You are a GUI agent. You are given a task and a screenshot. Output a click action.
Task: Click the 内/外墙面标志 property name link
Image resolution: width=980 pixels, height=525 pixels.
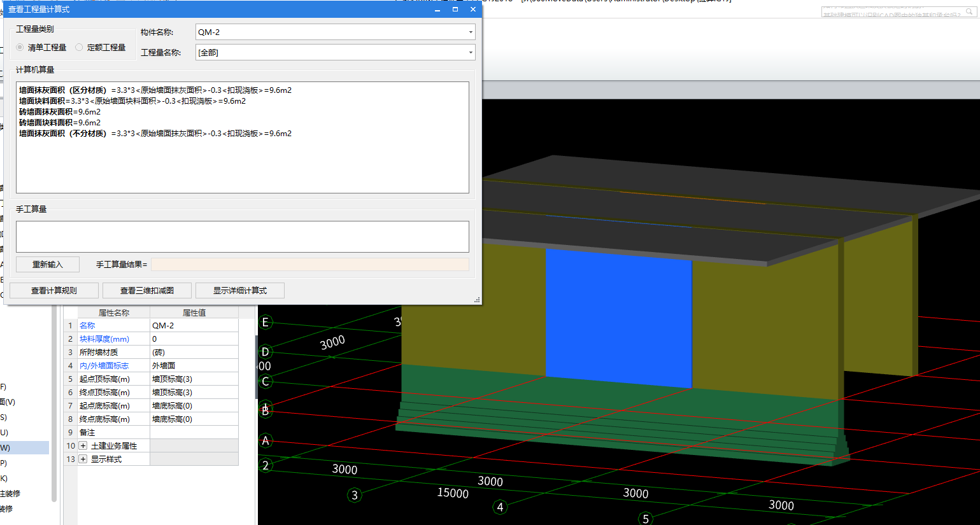click(x=104, y=365)
